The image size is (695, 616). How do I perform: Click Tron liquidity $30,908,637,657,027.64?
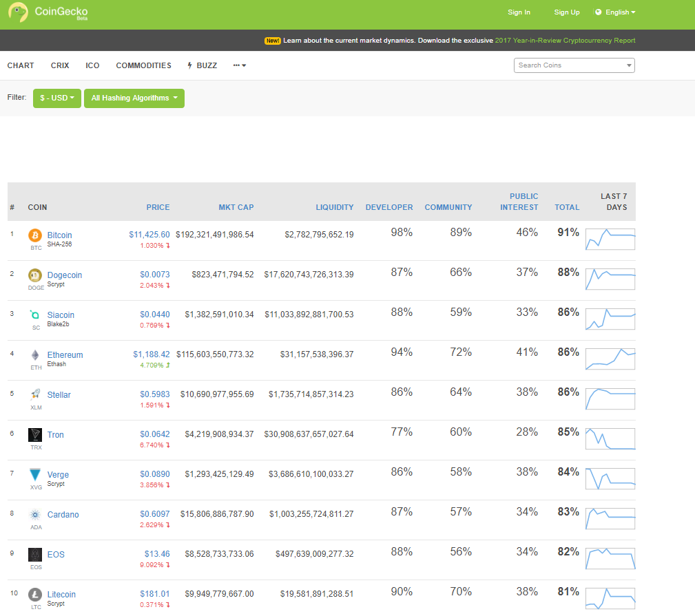tap(309, 434)
